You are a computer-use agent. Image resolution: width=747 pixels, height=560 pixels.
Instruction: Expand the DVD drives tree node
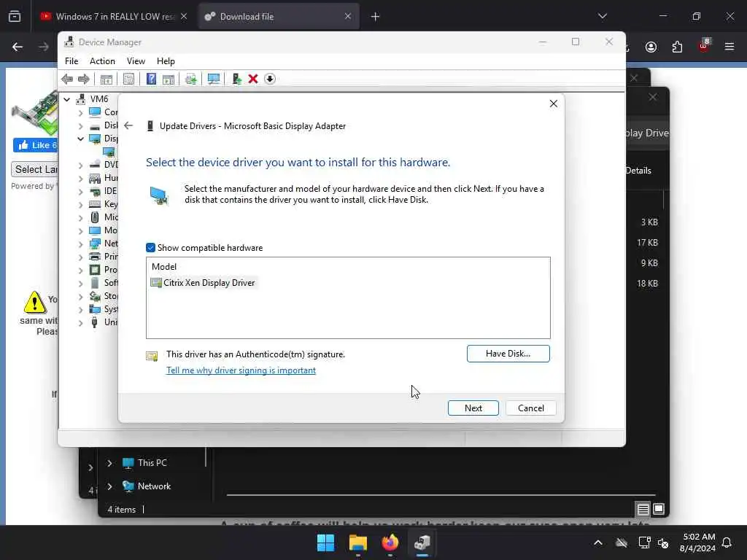point(80,165)
